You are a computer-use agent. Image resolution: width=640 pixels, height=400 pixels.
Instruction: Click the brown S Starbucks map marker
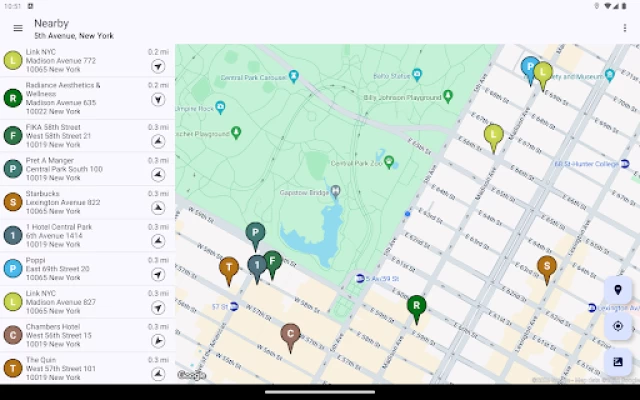pyautogui.click(x=546, y=266)
